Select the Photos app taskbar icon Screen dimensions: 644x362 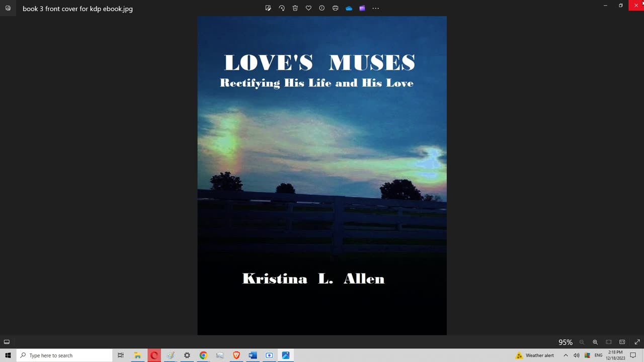286,355
